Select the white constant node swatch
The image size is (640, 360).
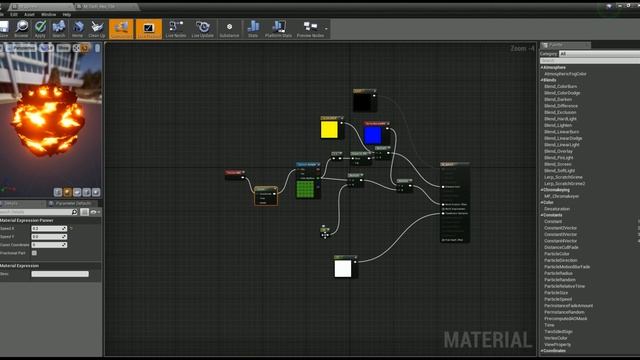[x=343, y=269]
